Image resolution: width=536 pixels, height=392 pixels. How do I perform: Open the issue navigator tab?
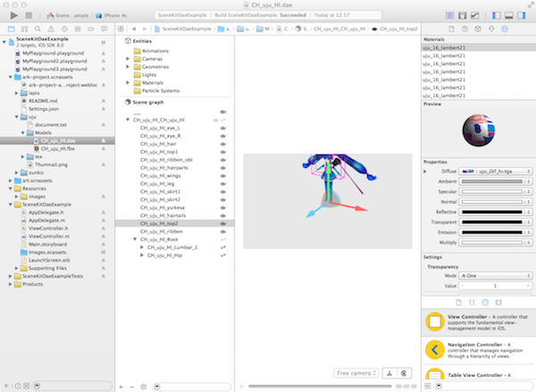point(51,29)
